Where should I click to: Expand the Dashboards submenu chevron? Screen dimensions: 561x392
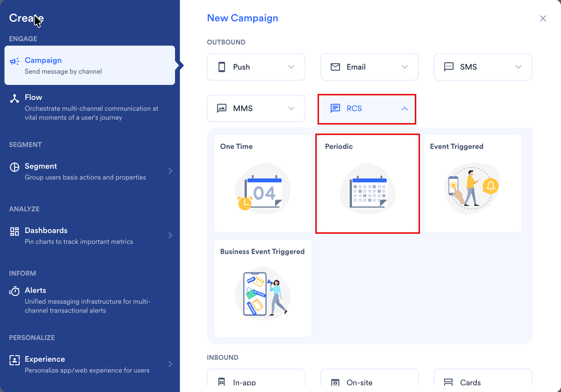click(x=171, y=235)
